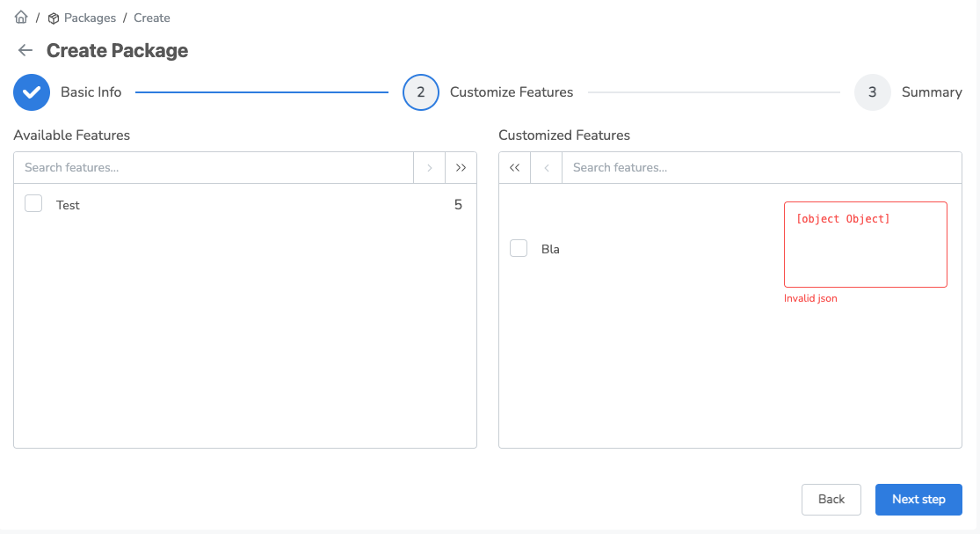Select the Customize Features step label
Viewport: 980px width, 534px height.
512,92
